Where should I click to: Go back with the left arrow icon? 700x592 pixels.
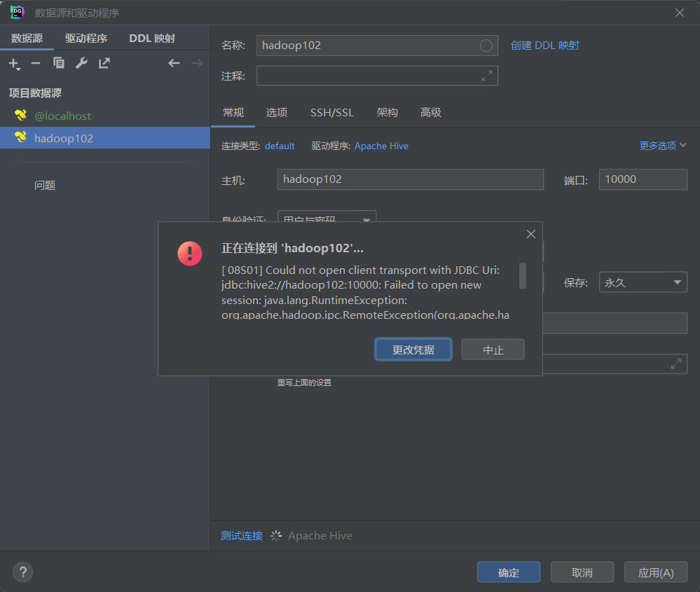pos(174,63)
